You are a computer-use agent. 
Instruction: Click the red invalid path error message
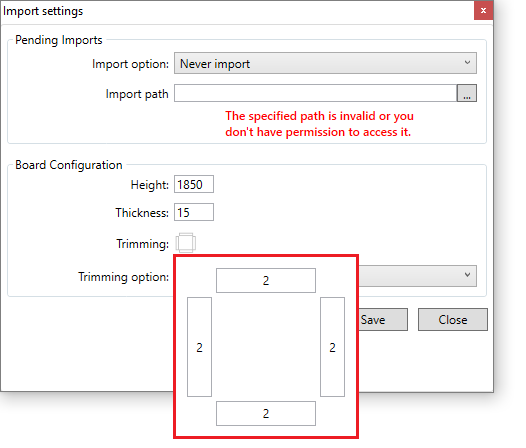(x=319, y=124)
